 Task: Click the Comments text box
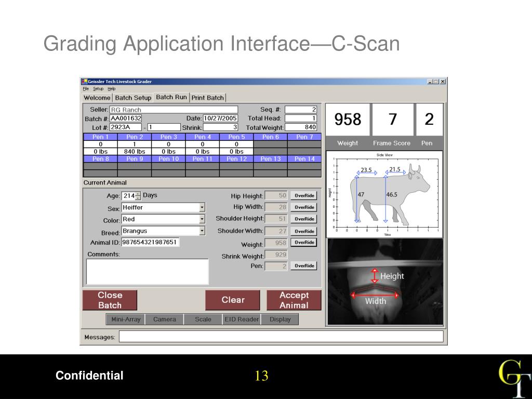tap(147, 271)
